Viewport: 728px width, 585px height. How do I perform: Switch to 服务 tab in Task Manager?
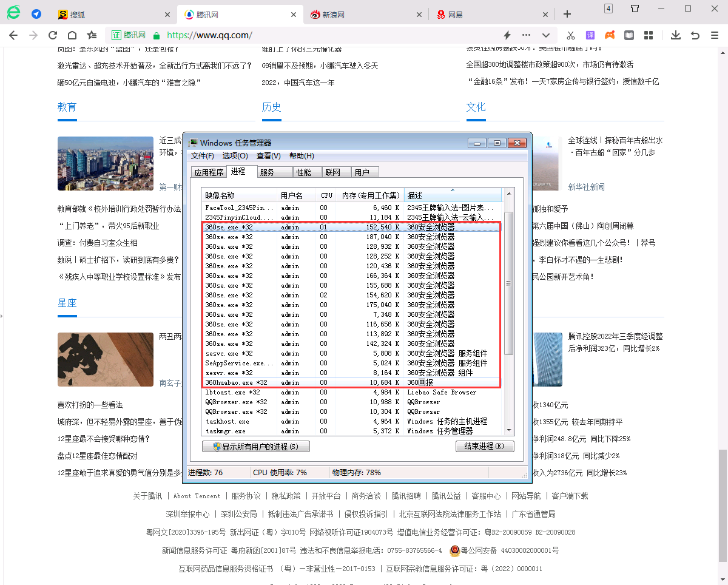coord(275,172)
